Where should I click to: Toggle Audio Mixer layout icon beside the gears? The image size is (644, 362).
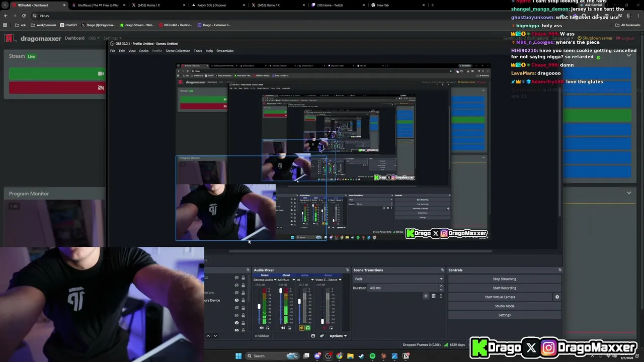[x=313, y=336]
